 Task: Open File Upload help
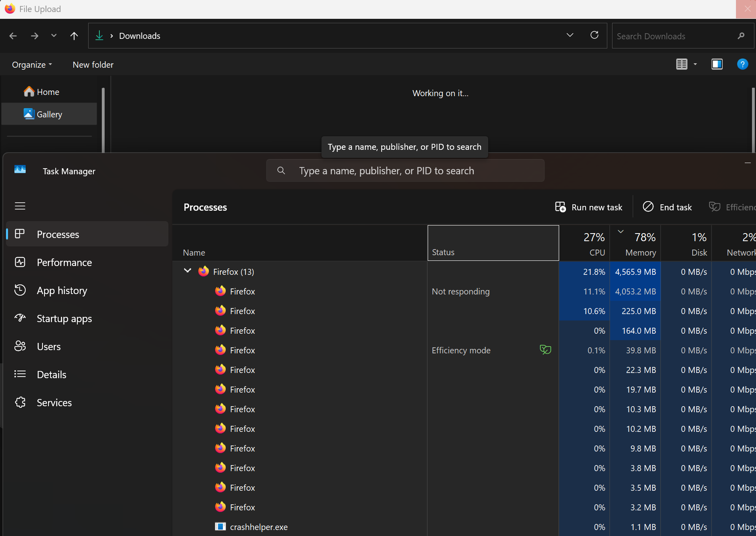point(742,64)
